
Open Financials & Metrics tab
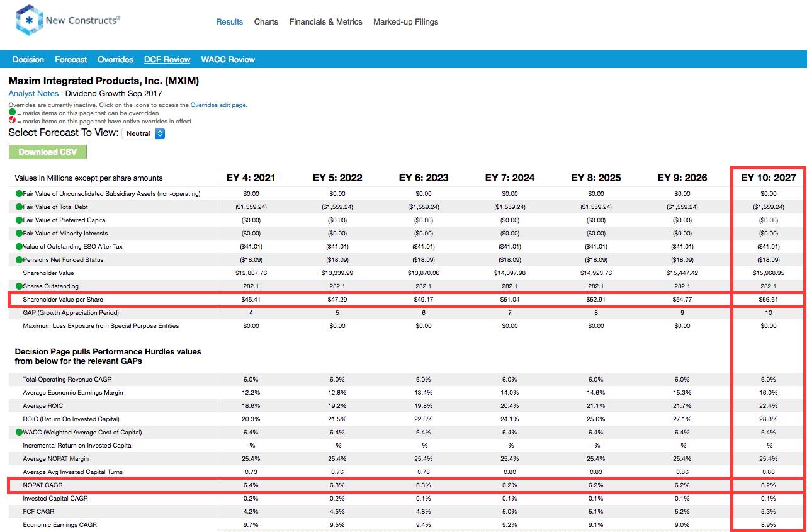click(x=325, y=21)
